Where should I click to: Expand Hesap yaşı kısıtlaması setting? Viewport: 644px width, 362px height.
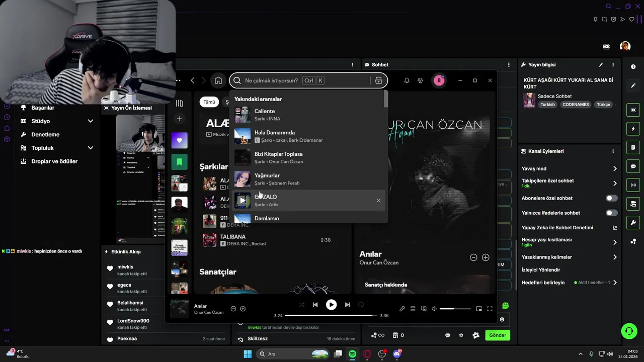[615, 242]
